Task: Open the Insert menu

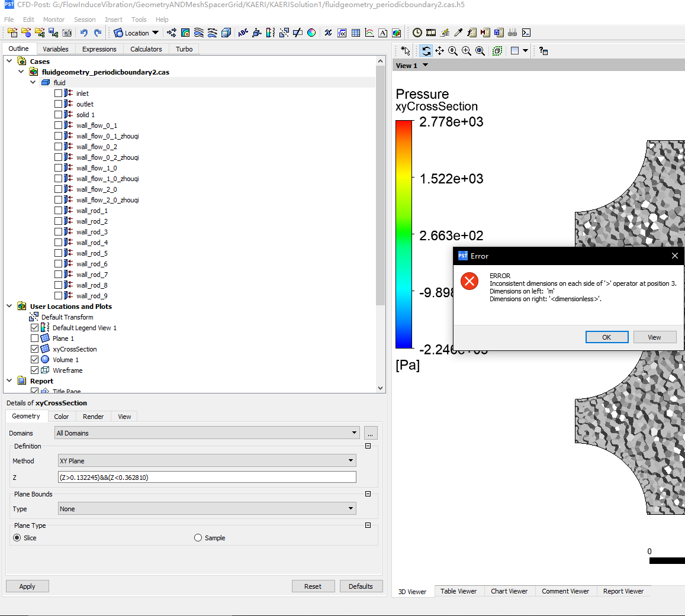Action: tap(114, 20)
